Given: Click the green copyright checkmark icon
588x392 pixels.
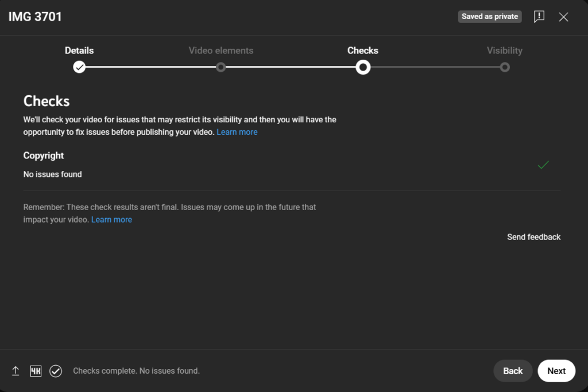Looking at the screenshot, I should tap(543, 165).
